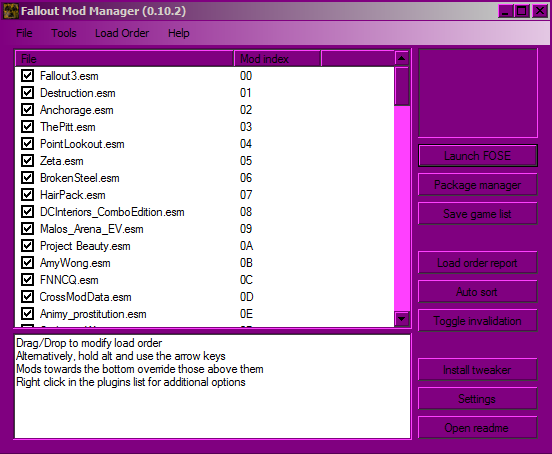Click mod index 07 value

246,195
